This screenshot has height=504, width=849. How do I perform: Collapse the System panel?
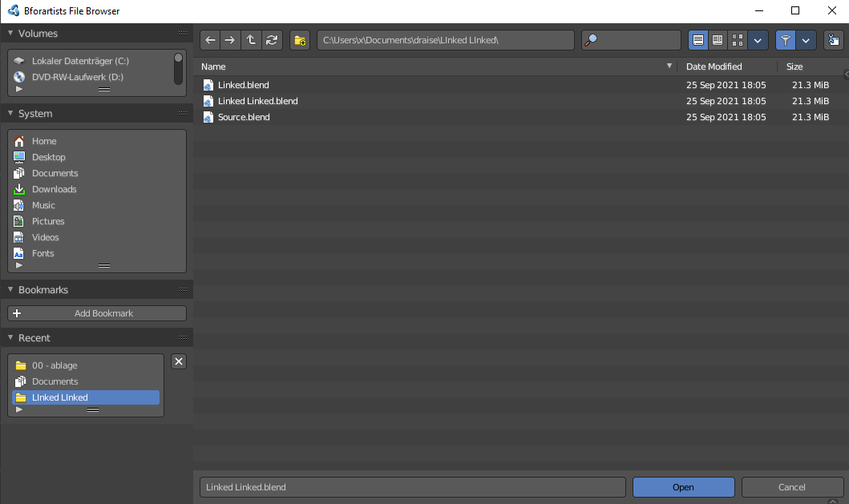coord(10,113)
